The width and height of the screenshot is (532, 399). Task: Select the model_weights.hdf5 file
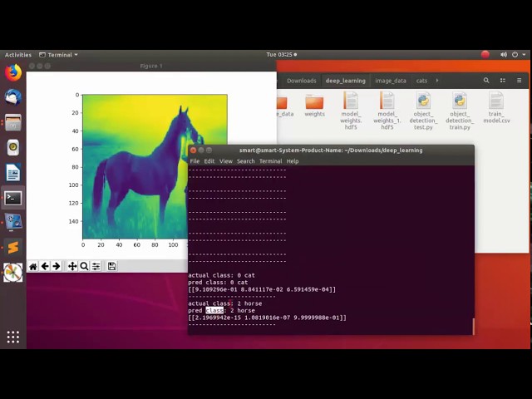(x=351, y=111)
